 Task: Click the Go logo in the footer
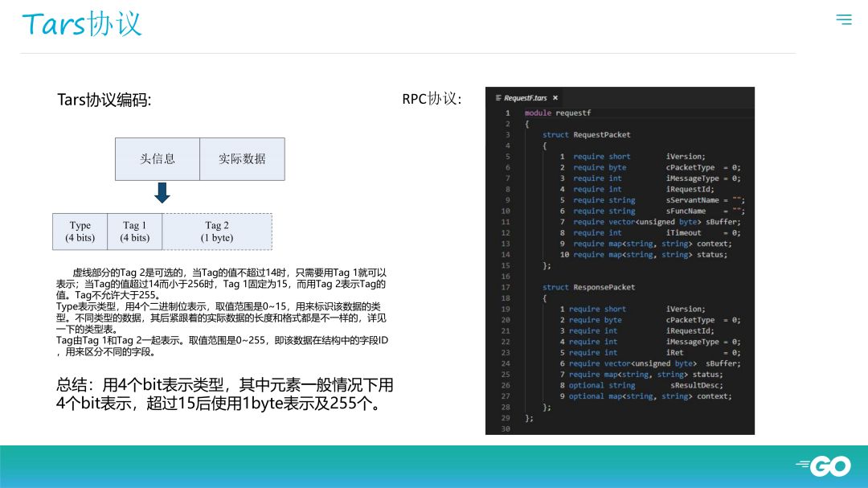(824, 465)
